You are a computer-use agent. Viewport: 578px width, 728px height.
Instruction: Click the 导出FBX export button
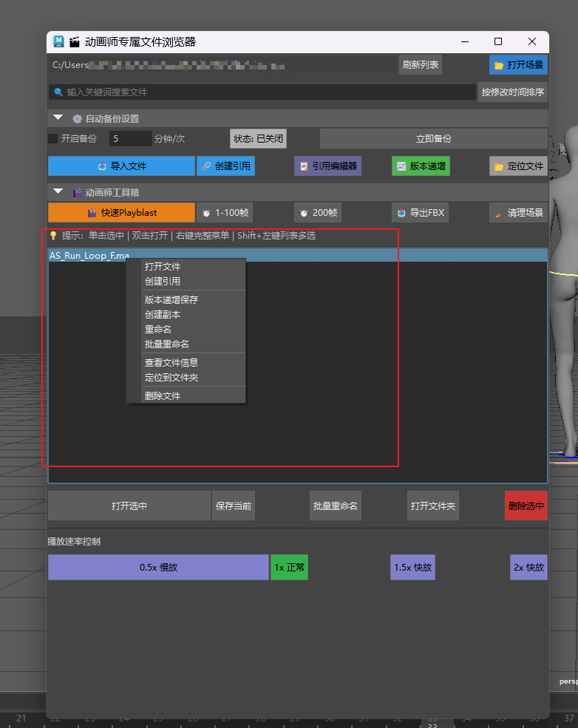[x=421, y=213]
